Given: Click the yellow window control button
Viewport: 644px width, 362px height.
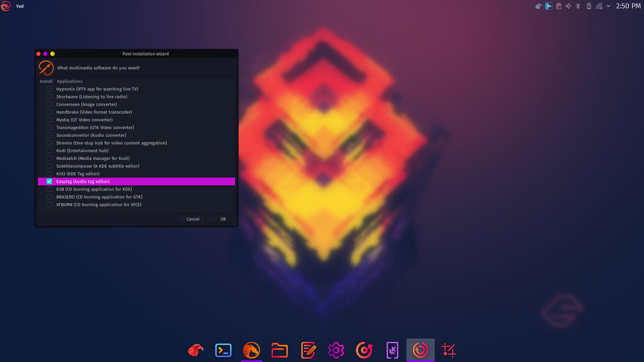Looking at the screenshot, I should point(52,54).
